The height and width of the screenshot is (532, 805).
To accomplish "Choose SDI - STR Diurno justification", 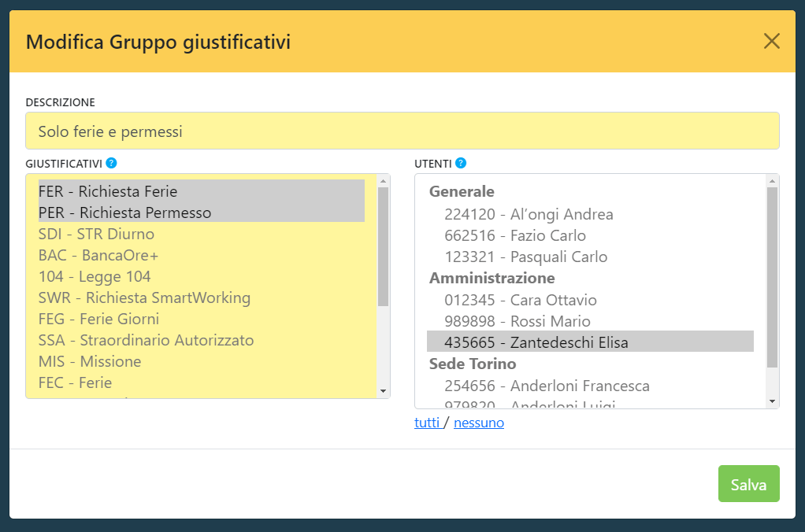I will coord(96,234).
